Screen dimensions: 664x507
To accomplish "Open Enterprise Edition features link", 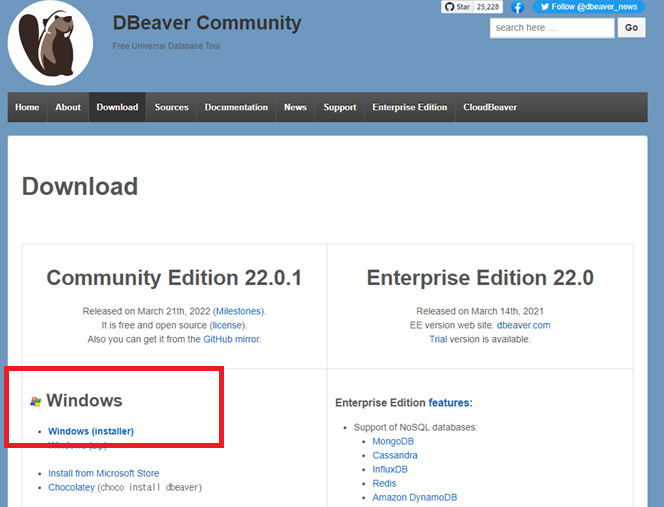I will pos(450,402).
